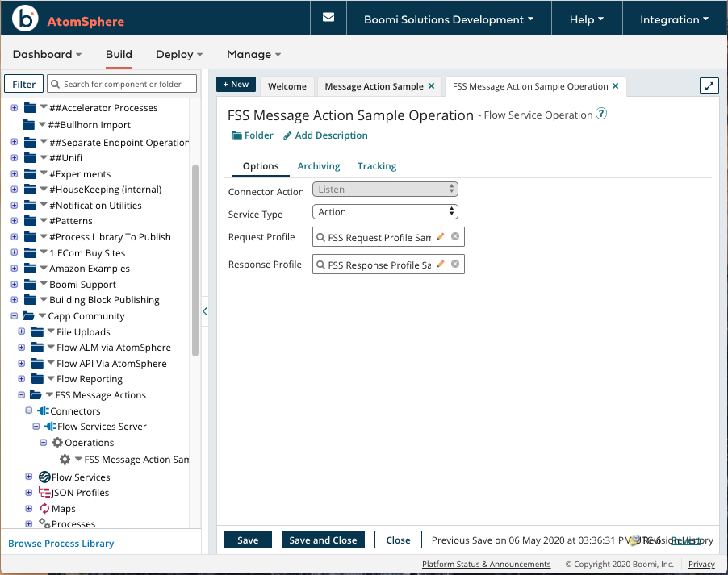Open the Boomi Solutions Development account menu

click(449, 19)
